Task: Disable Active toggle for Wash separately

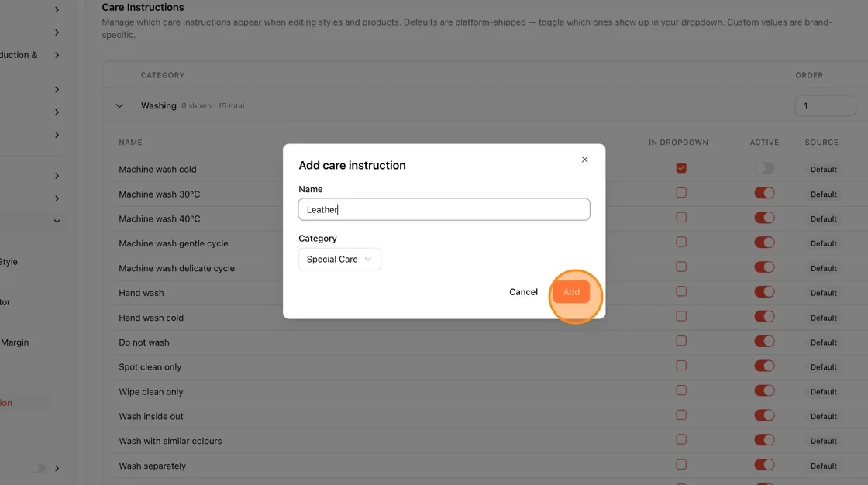Action: point(764,465)
